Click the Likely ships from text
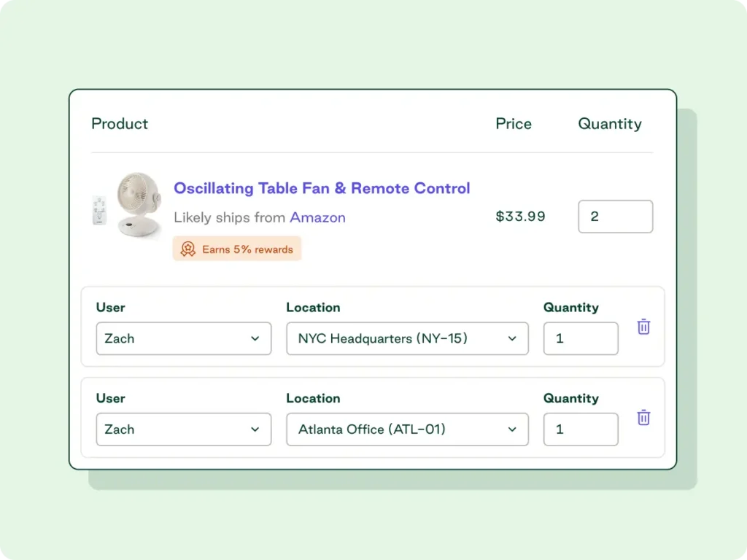This screenshot has height=560, width=747. tap(230, 217)
